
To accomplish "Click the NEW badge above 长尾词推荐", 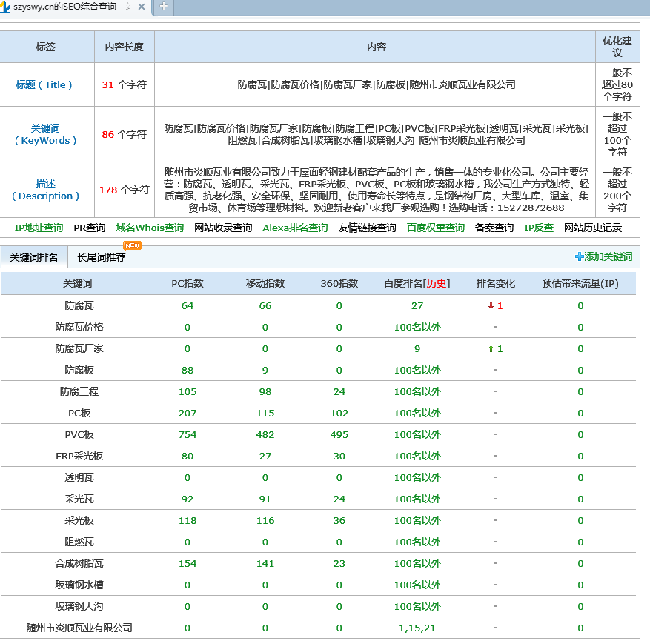I will [132, 245].
